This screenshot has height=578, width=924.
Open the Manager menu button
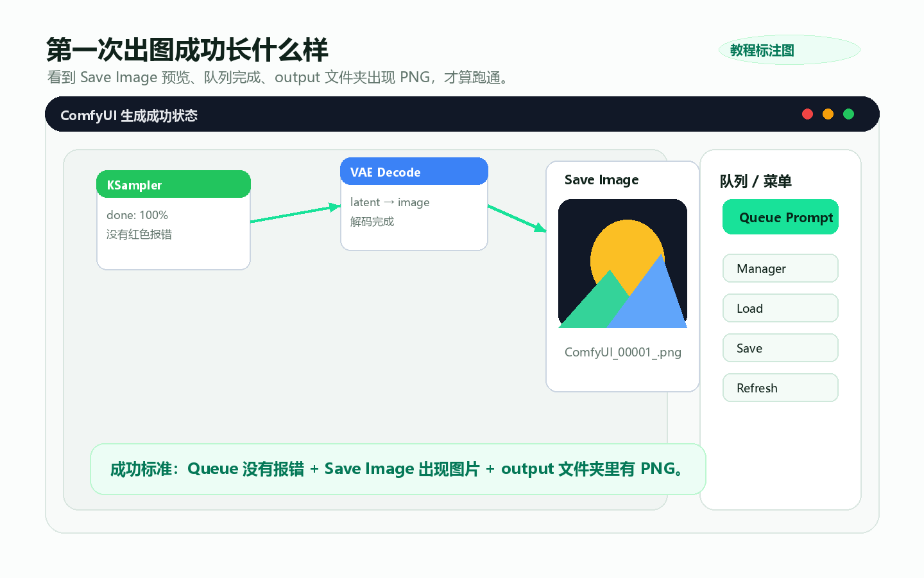[780, 268]
